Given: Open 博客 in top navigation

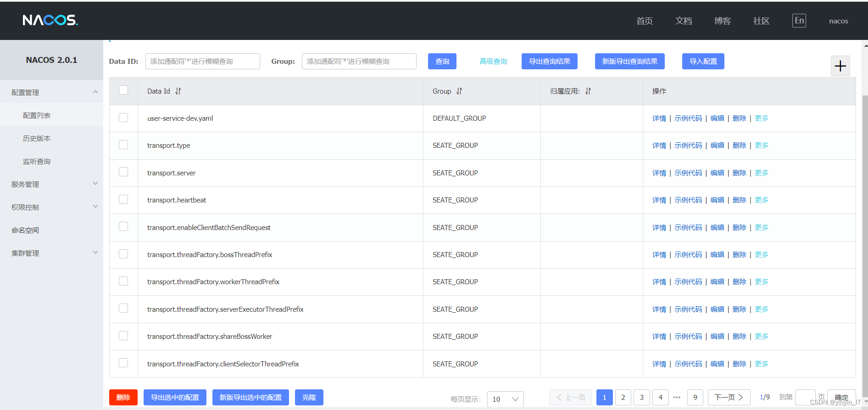Looking at the screenshot, I should (x=723, y=21).
